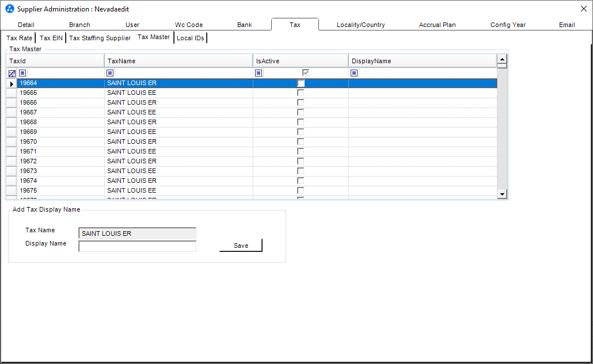Open TaxName column filter operator icon
Viewport: 593px width, 364px height.
tap(110, 73)
